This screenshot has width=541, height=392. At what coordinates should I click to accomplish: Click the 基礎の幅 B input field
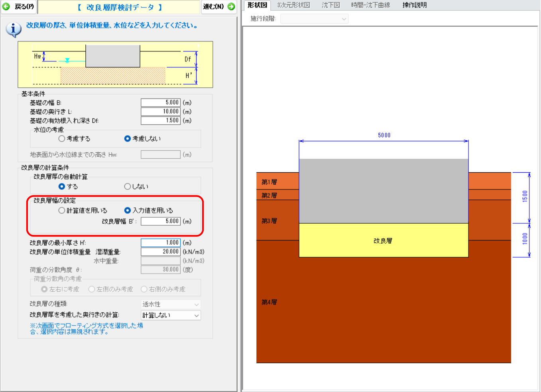(x=160, y=103)
